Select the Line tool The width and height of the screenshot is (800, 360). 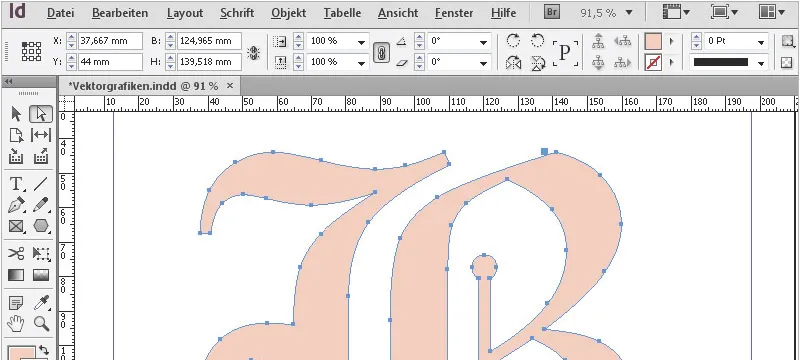click(41, 184)
